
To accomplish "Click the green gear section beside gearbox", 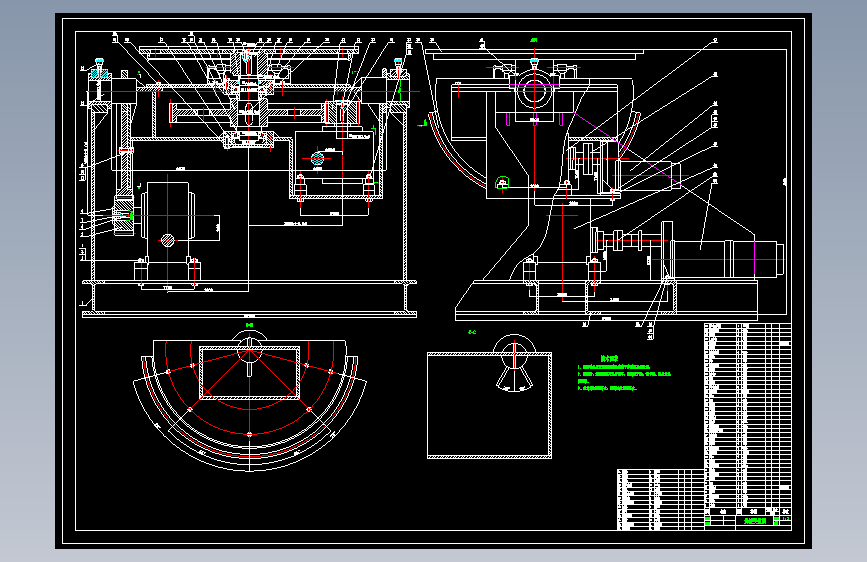I will point(128,215).
